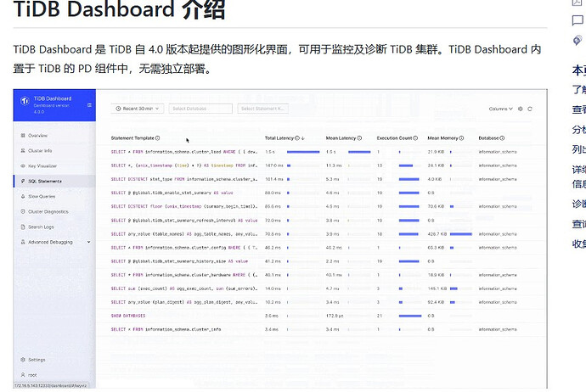Click the root user entry

(54, 374)
